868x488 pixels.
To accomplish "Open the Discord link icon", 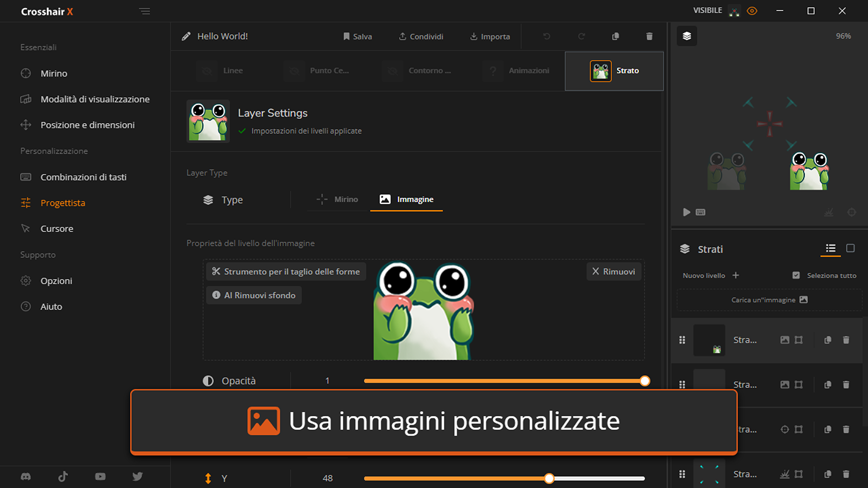I will pyautogui.click(x=26, y=476).
